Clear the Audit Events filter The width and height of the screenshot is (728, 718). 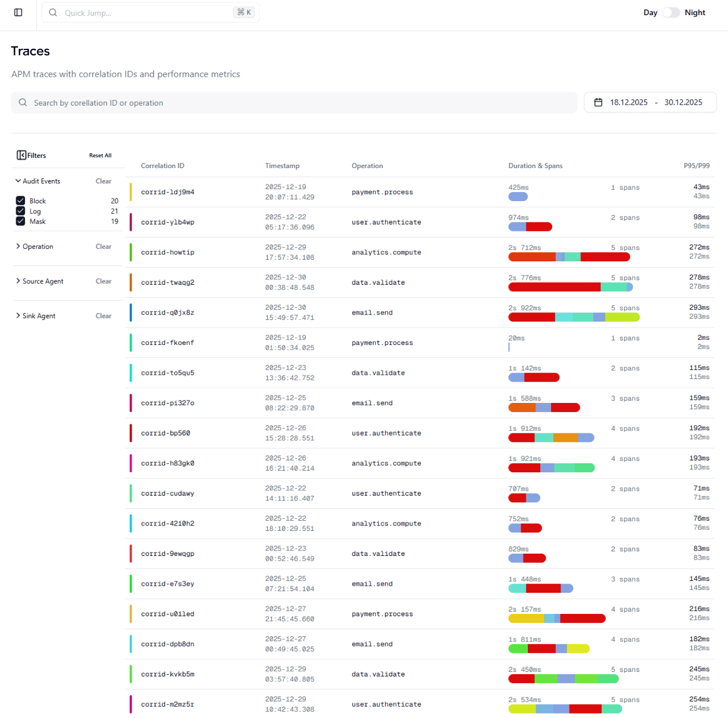point(104,181)
